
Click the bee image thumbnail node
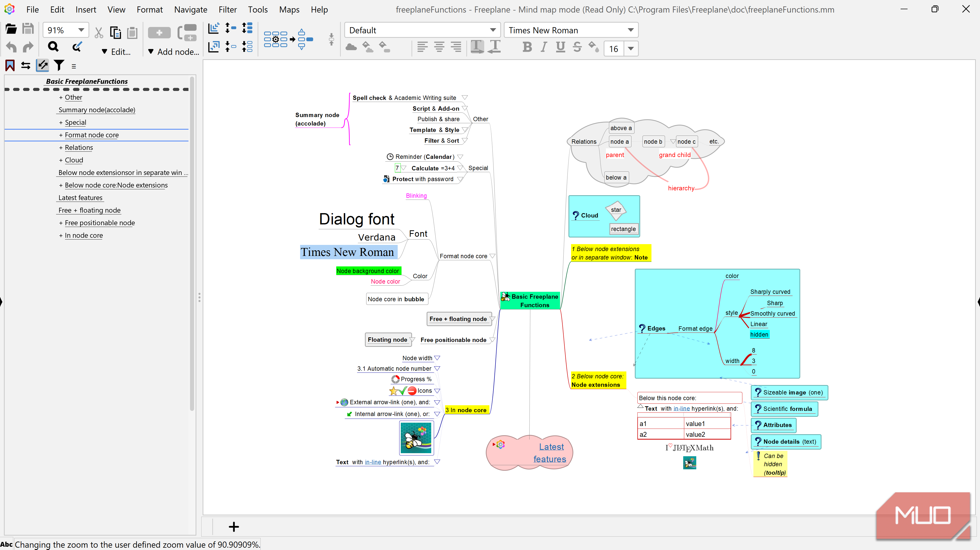(417, 438)
